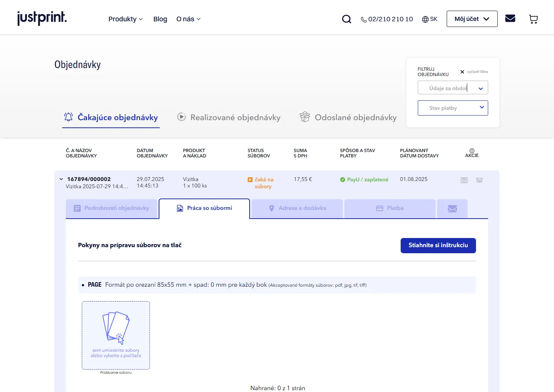Open the Stav platby dropdown

pos(452,108)
